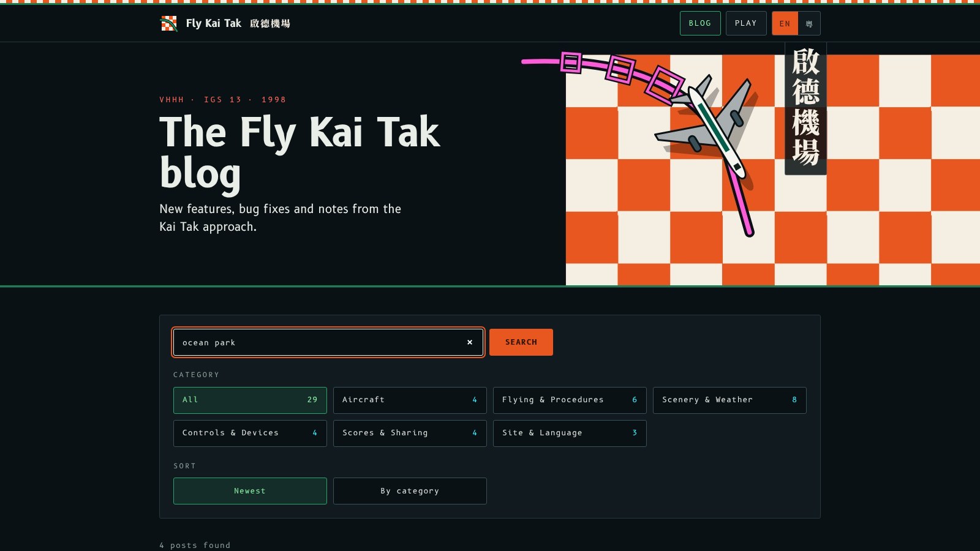Click the orange Search button
The height and width of the screenshot is (551, 980).
[521, 342]
